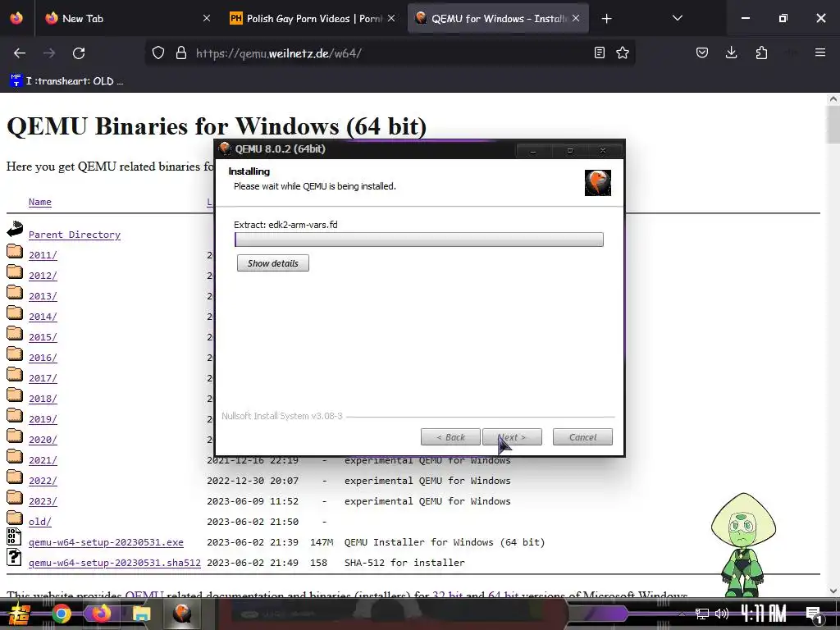This screenshot has width=840, height=630.
Task: Click the page vertical scrollbar thumb
Action: point(833,125)
